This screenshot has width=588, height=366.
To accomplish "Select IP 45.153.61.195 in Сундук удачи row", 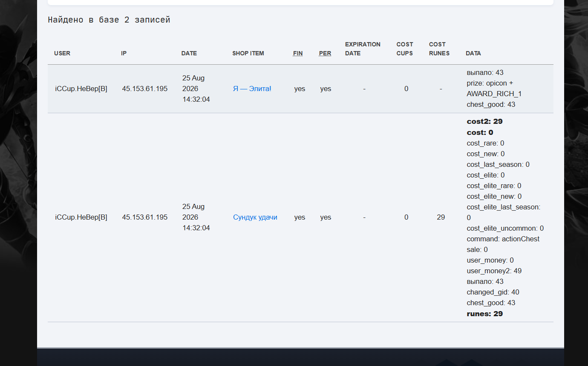I will [145, 217].
